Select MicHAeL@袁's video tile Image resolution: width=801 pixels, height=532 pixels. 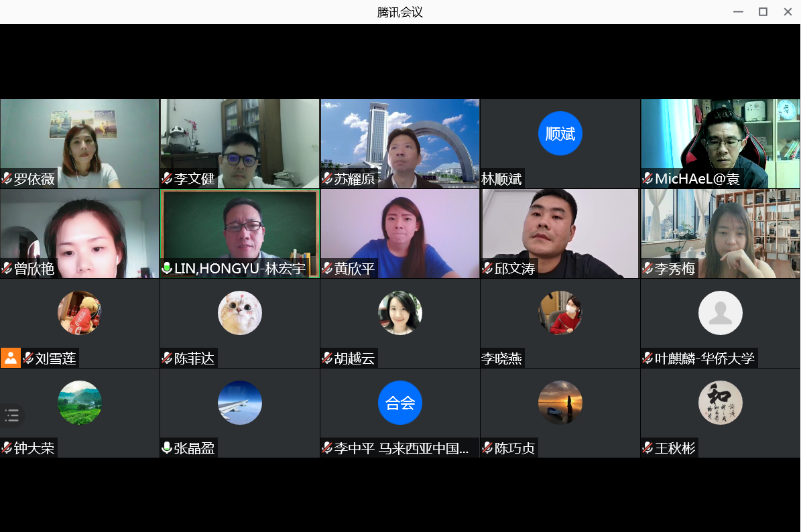721,143
